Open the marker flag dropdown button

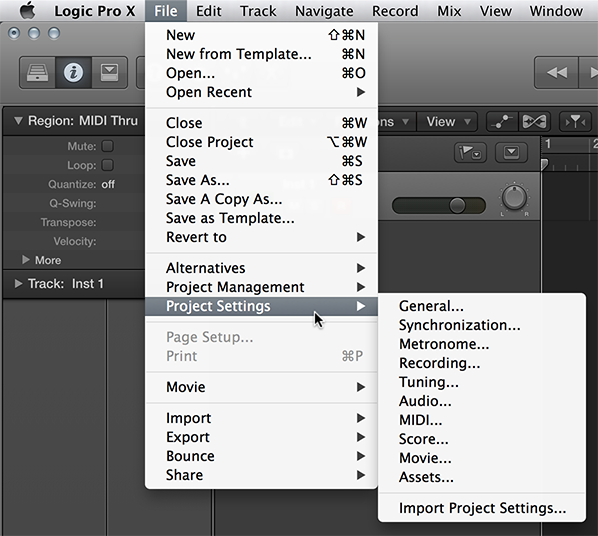tap(470, 153)
